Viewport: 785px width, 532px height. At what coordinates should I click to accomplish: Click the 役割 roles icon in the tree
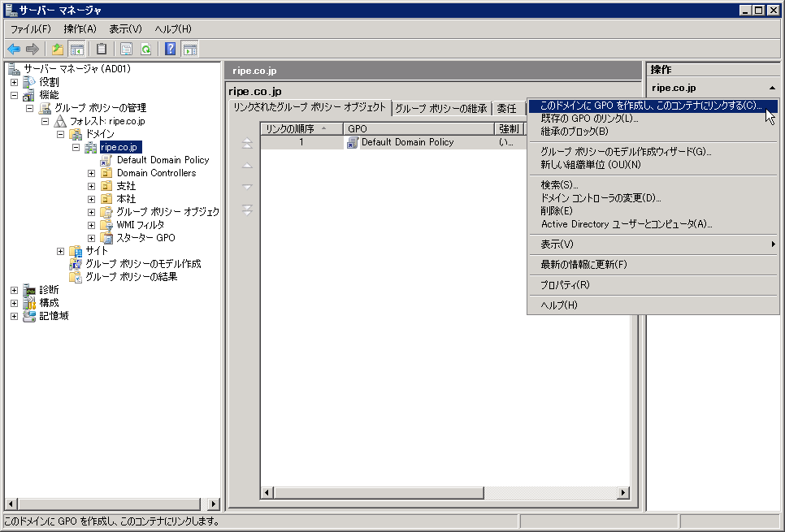(x=29, y=81)
